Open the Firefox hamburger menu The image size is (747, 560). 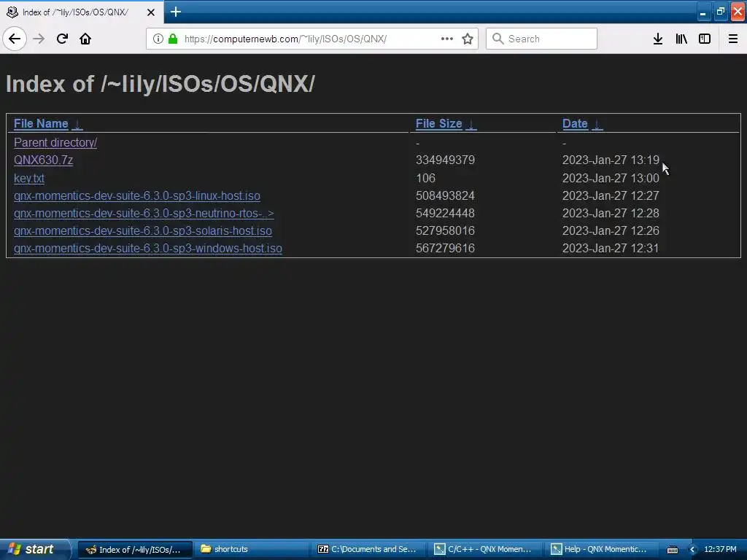click(733, 39)
